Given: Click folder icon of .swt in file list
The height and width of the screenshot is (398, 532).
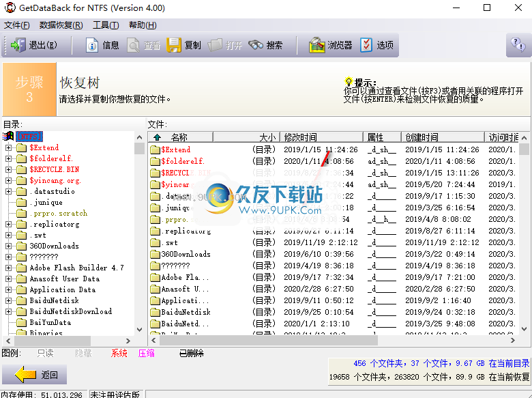Looking at the screenshot, I should (155, 243).
